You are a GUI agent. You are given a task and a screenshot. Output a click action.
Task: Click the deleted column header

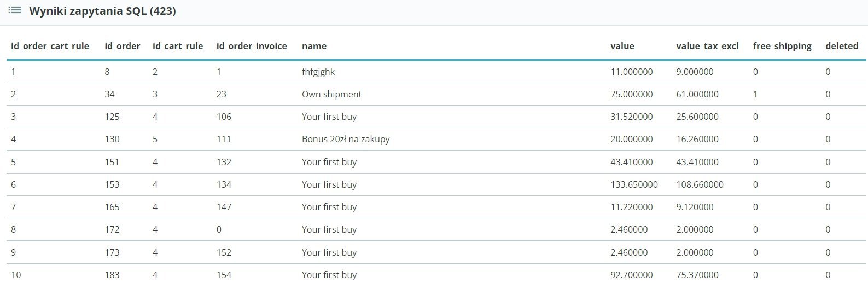click(842, 46)
